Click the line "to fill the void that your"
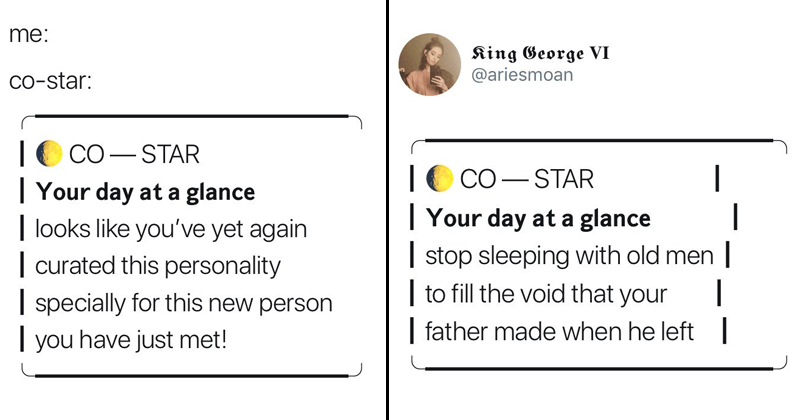The image size is (800, 420). (x=546, y=293)
